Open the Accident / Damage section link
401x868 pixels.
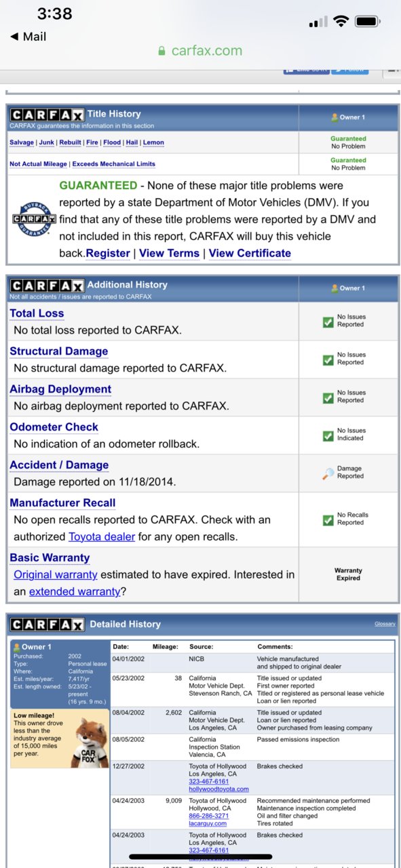59,465
